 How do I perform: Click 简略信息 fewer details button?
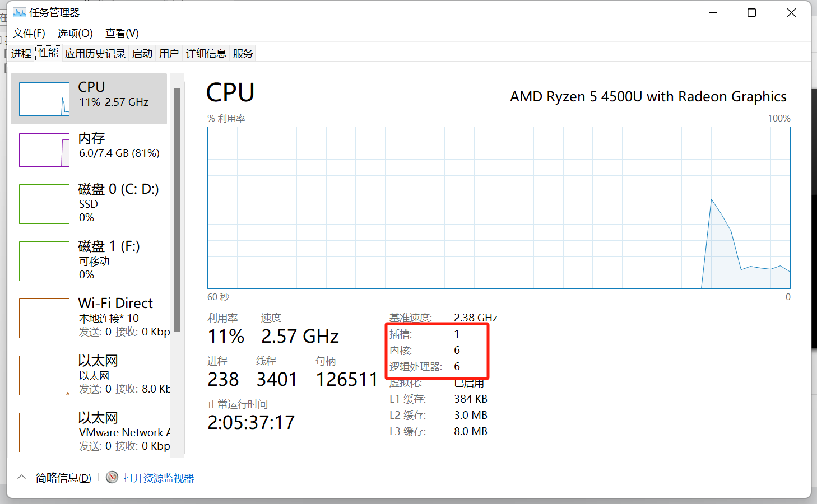[x=63, y=478]
